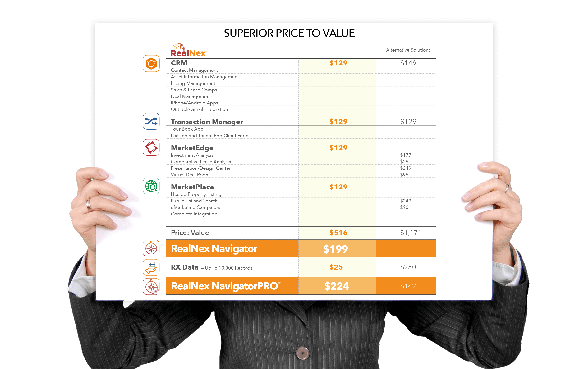Select the Transaction Manager icon
Image resolution: width=588 pixels, height=369 pixels.
click(151, 122)
